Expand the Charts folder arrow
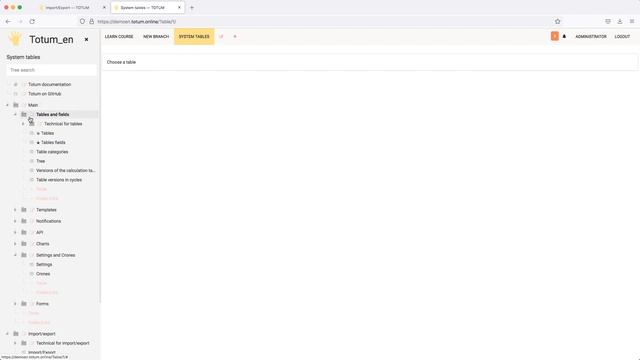 (x=15, y=244)
